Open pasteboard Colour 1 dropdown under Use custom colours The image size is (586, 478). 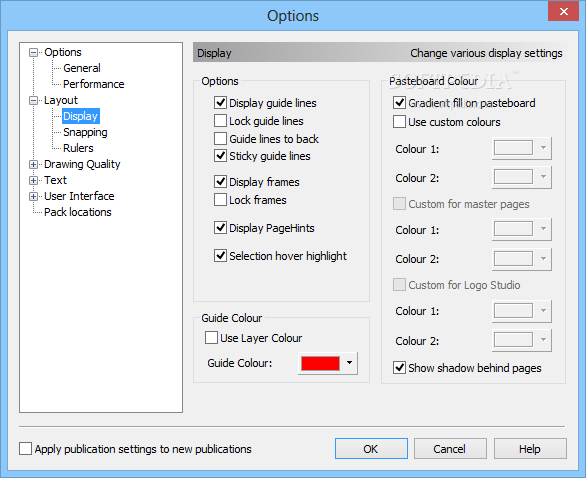543,148
